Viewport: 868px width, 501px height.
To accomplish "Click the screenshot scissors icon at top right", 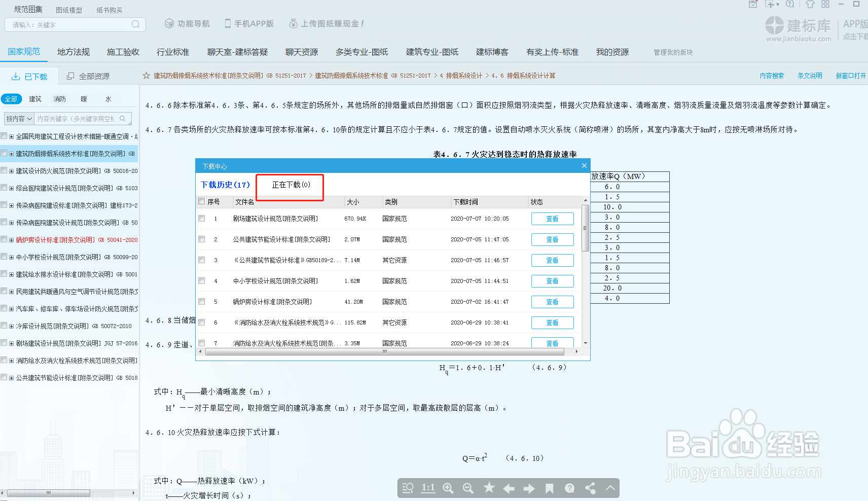I will 770,4.
